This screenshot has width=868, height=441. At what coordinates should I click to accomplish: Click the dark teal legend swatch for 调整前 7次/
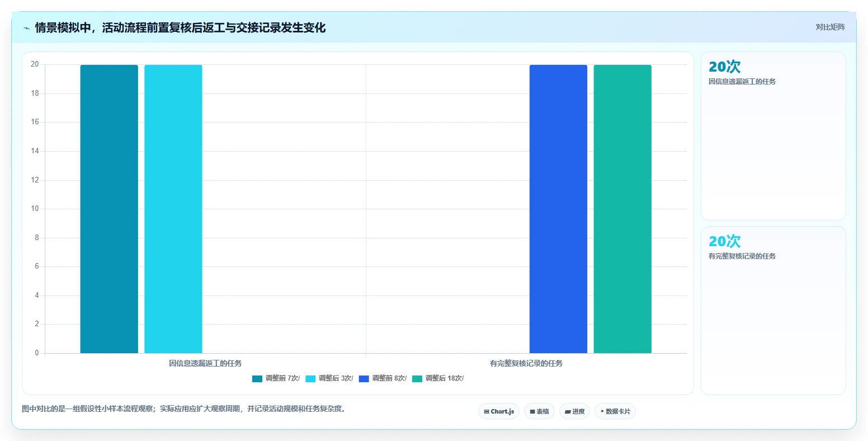tap(257, 379)
